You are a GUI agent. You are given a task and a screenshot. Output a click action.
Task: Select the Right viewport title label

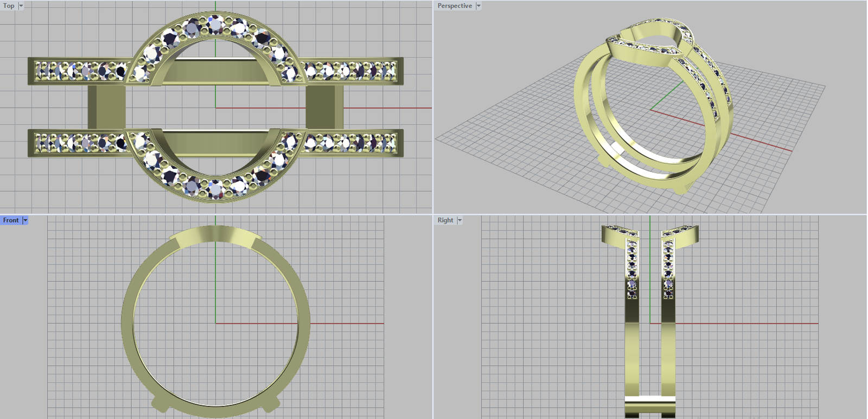[x=445, y=220]
